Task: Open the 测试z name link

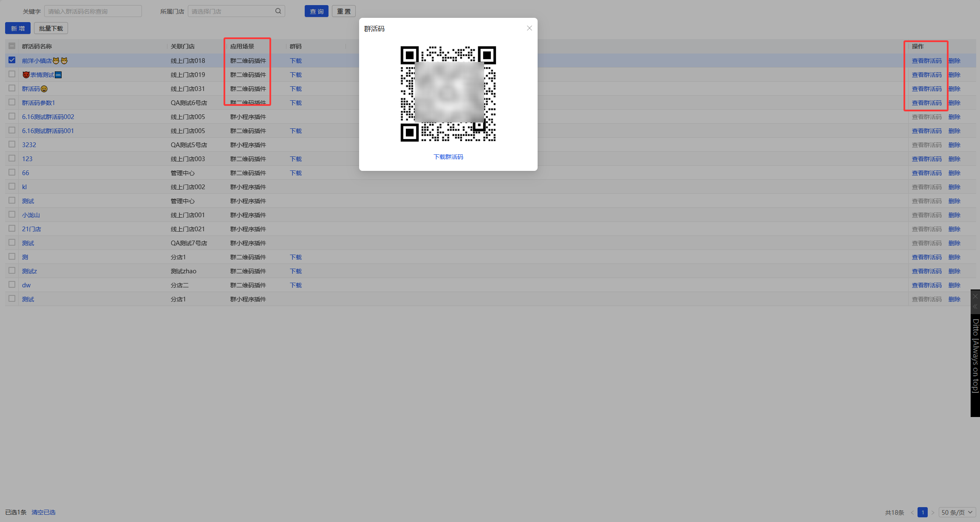Action: 29,271
